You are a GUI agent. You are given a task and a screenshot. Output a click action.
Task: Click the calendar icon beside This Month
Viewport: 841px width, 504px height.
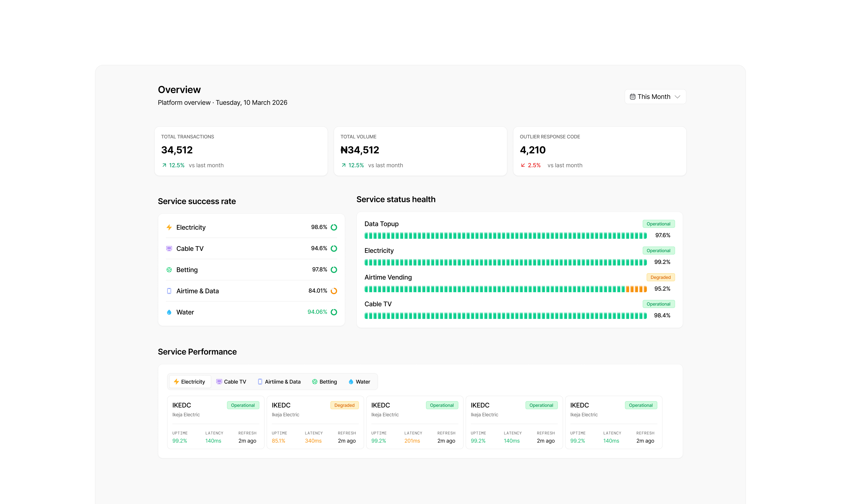pyautogui.click(x=632, y=97)
